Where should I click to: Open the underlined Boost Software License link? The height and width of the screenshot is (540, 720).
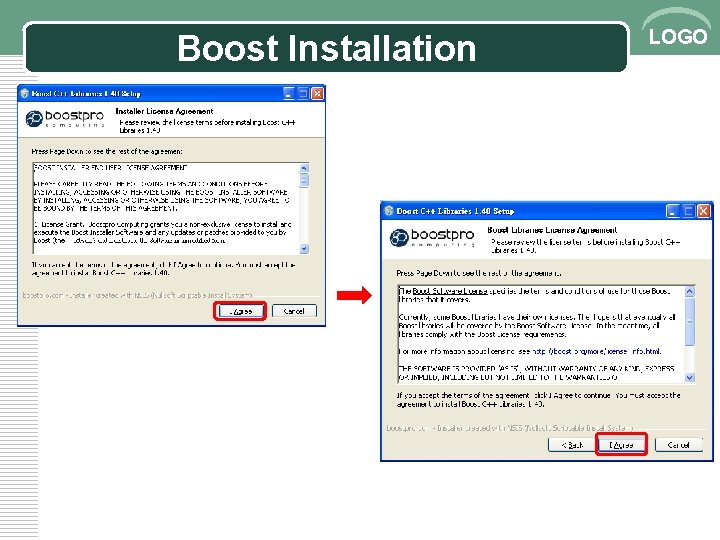click(450, 291)
